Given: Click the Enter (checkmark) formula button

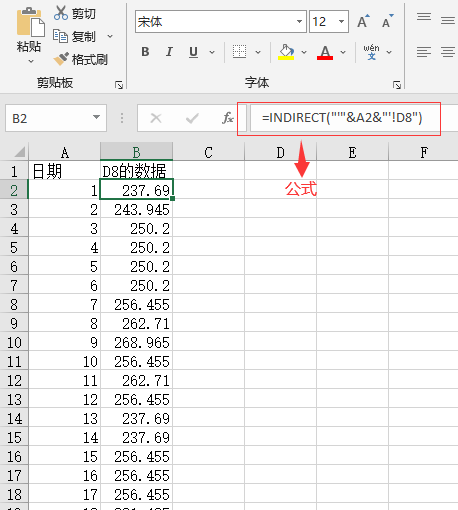Looking at the screenshot, I should [x=192, y=118].
